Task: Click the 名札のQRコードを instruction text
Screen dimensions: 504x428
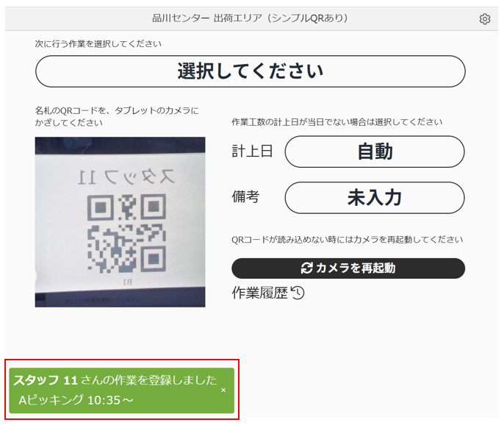Action: [x=117, y=116]
